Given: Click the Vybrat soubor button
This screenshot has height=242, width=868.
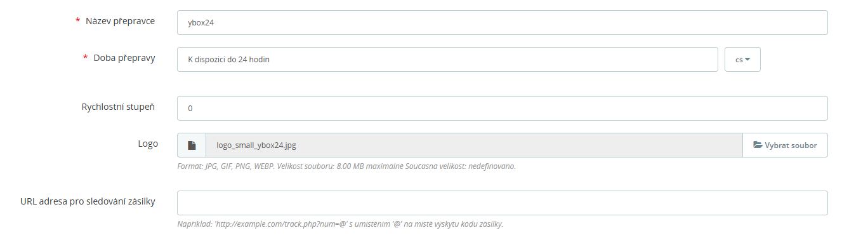Looking at the screenshot, I should tap(785, 145).
